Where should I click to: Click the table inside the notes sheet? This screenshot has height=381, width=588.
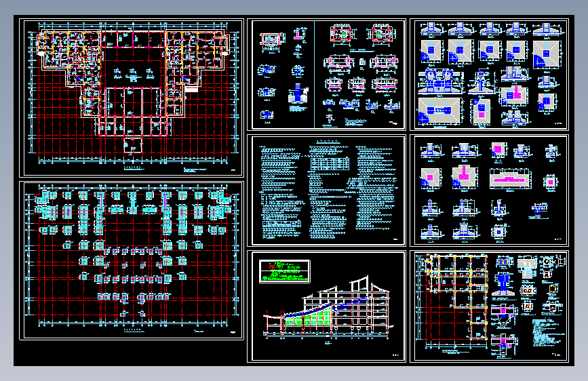[x=330, y=163]
